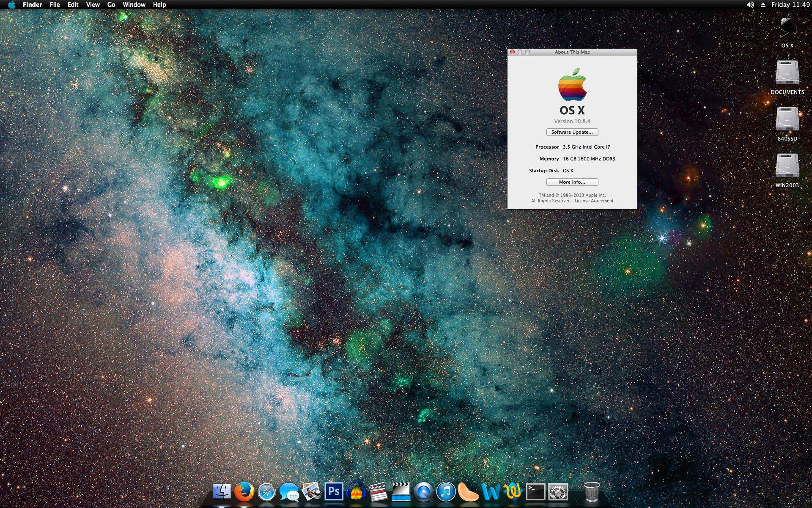Click the About This Mac title bar

[x=572, y=52]
